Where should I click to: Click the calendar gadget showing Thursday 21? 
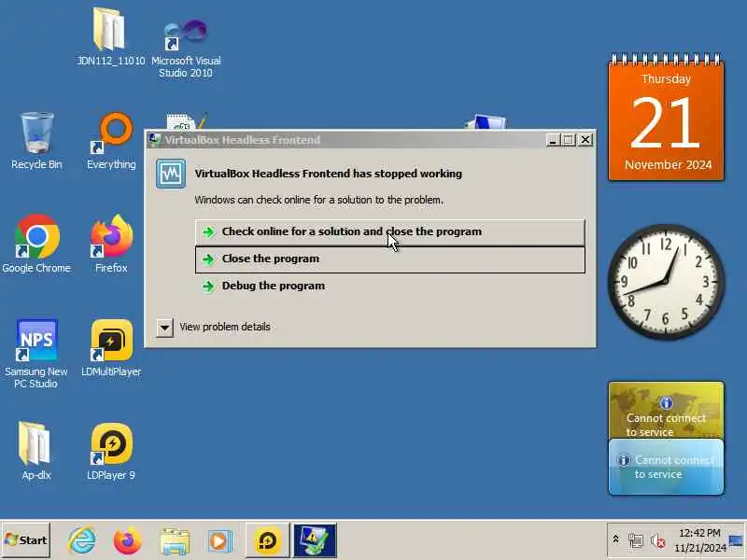coord(666,118)
